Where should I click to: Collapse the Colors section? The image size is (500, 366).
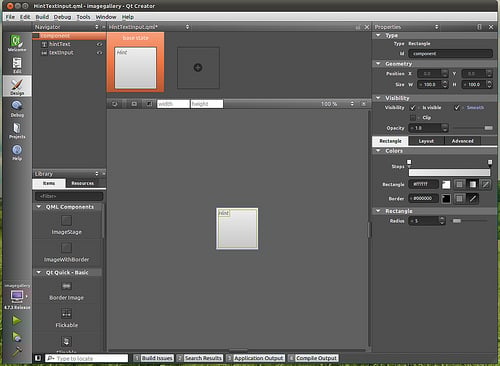(x=378, y=151)
